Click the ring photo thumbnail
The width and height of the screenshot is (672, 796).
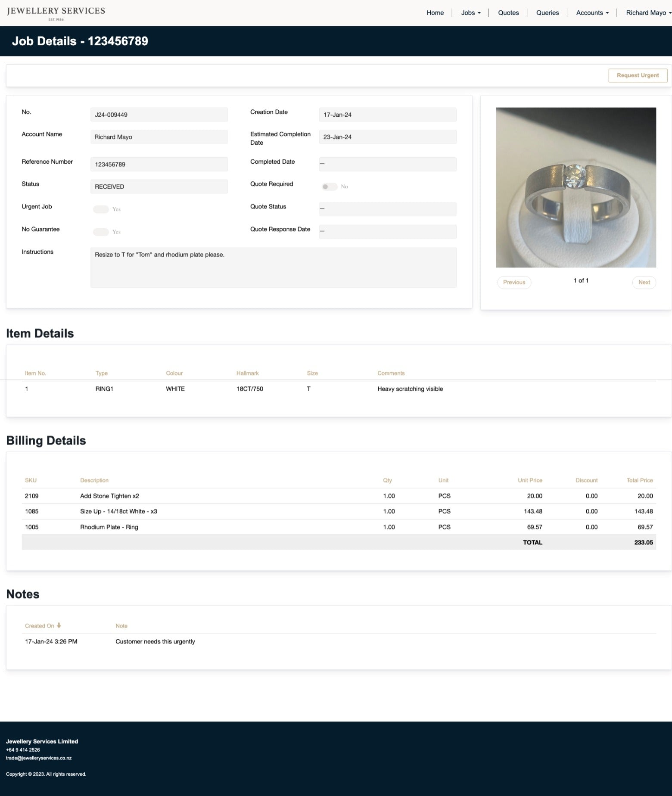pyautogui.click(x=576, y=187)
